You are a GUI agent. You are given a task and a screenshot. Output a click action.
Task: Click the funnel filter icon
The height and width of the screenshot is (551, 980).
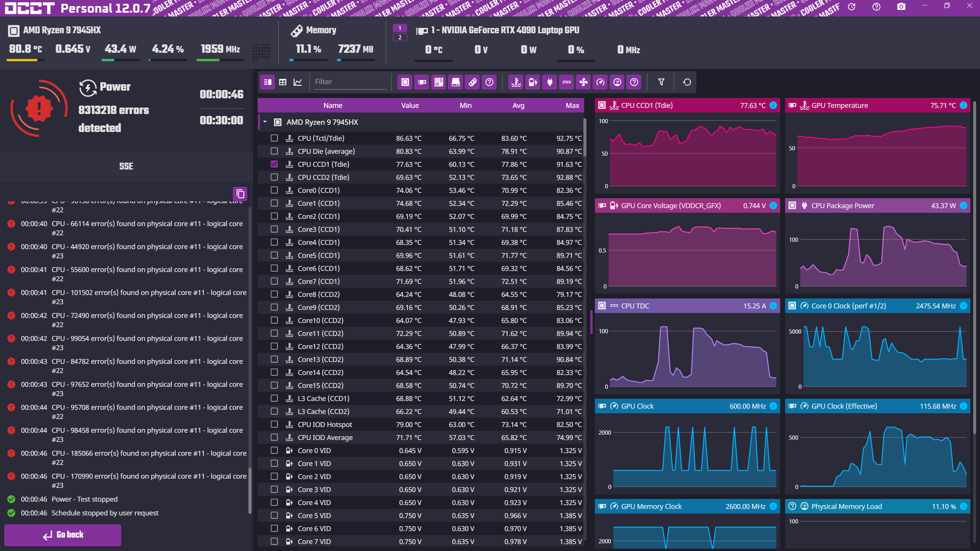click(x=661, y=82)
